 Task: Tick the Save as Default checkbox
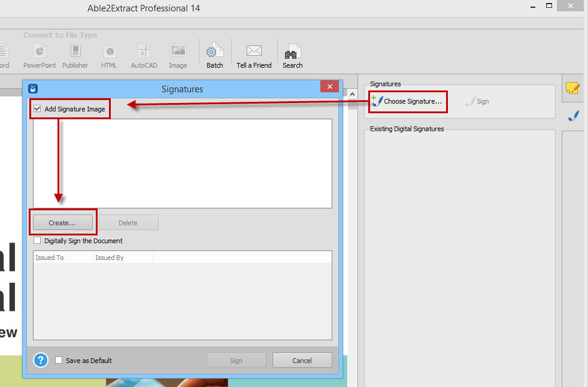click(x=59, y=361)
